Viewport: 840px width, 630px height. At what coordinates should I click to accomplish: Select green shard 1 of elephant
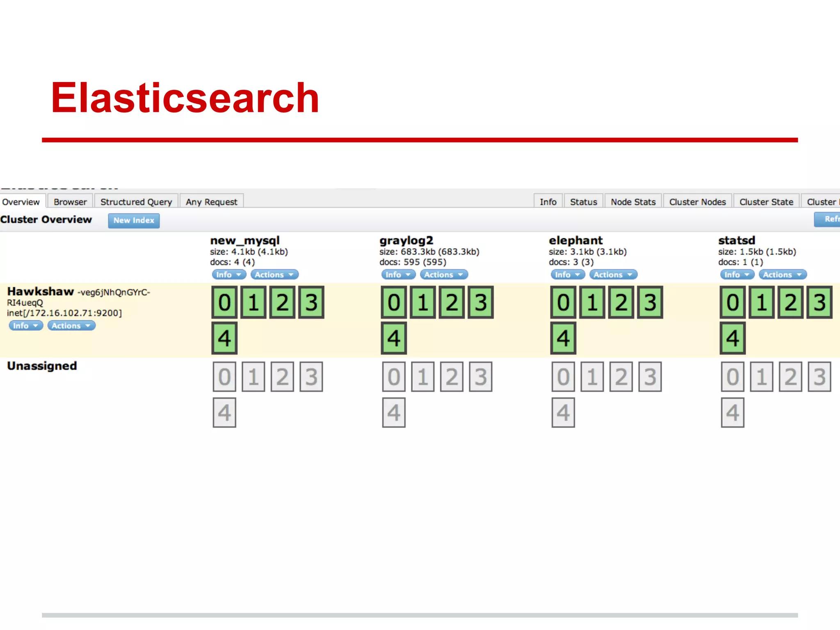tap(592, 302)
